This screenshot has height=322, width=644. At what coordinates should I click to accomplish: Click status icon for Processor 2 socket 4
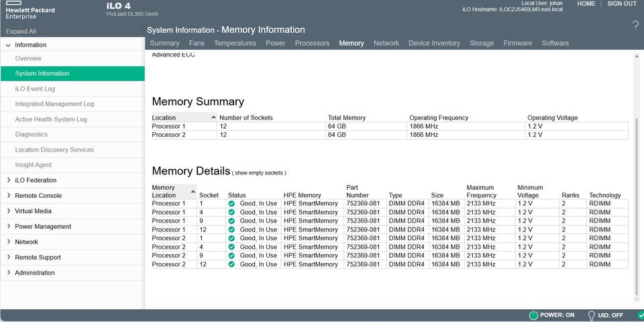click(231, 247)
